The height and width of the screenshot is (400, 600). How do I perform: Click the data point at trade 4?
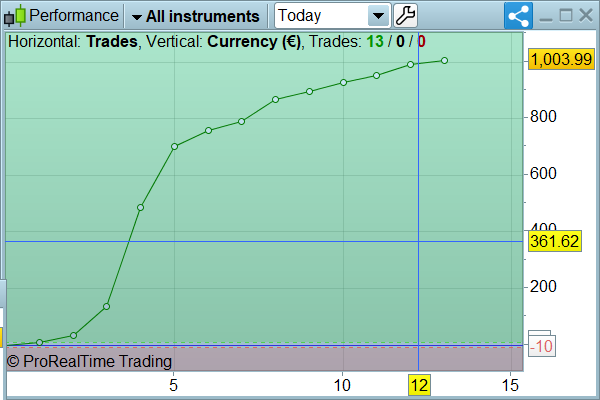pos(140,207)
